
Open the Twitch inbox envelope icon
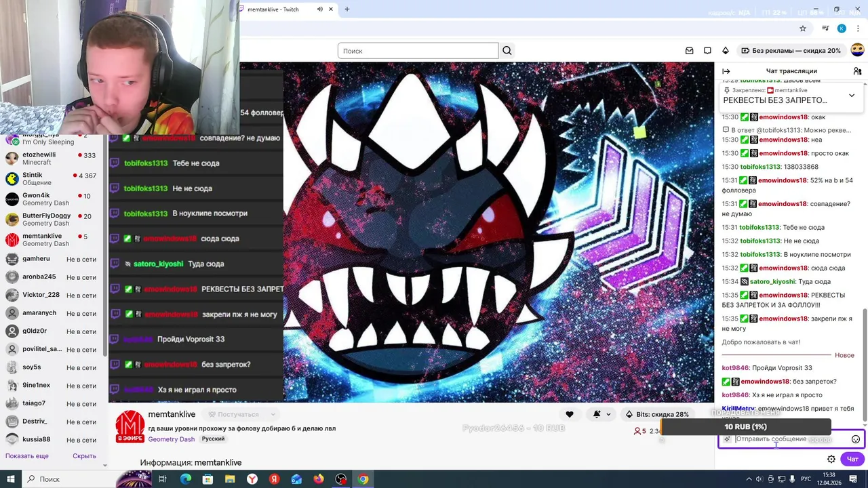point(689,51)
